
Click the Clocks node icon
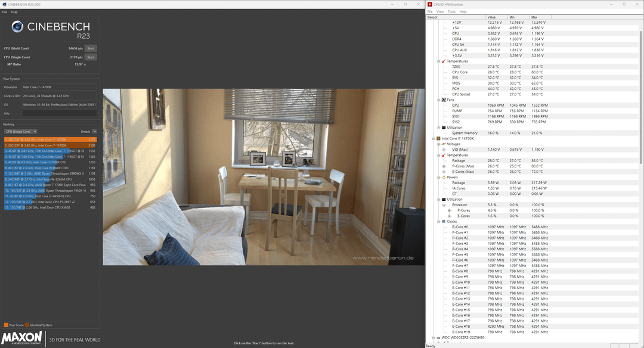coord(444,222)
